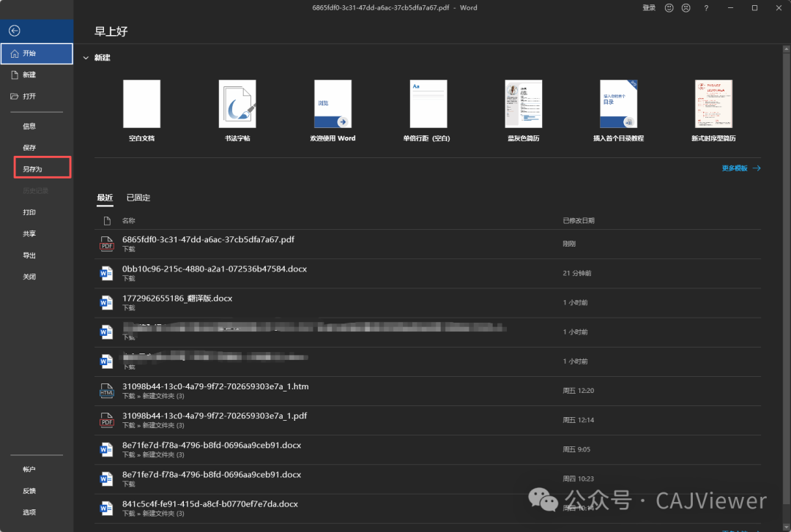Open the 反馈 page
The image size is (791, 532).
pos(29,490)
